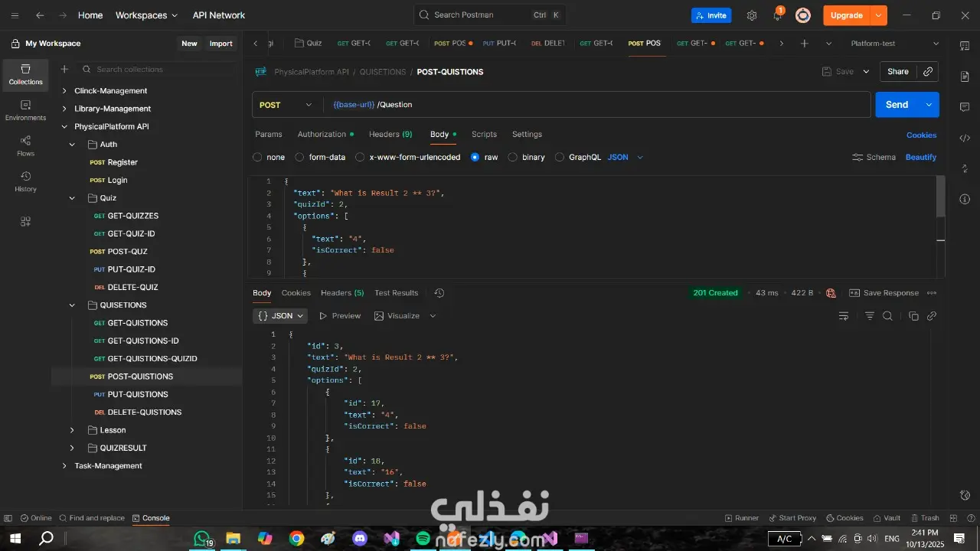Filter the response with the filter icon
Viewport: 980px width, 551px height.
pyautogui.click(x=870, y=316)
